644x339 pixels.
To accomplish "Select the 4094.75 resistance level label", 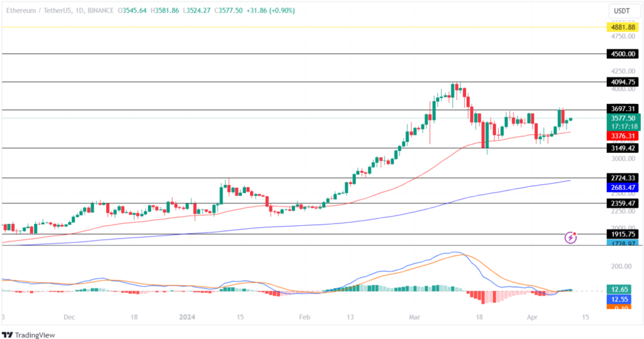I will 623,82.
